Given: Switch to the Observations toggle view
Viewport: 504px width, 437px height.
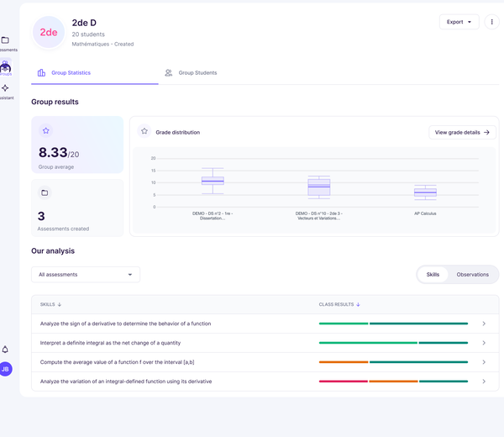Looking at the screenshot, I should pos(472,275).
